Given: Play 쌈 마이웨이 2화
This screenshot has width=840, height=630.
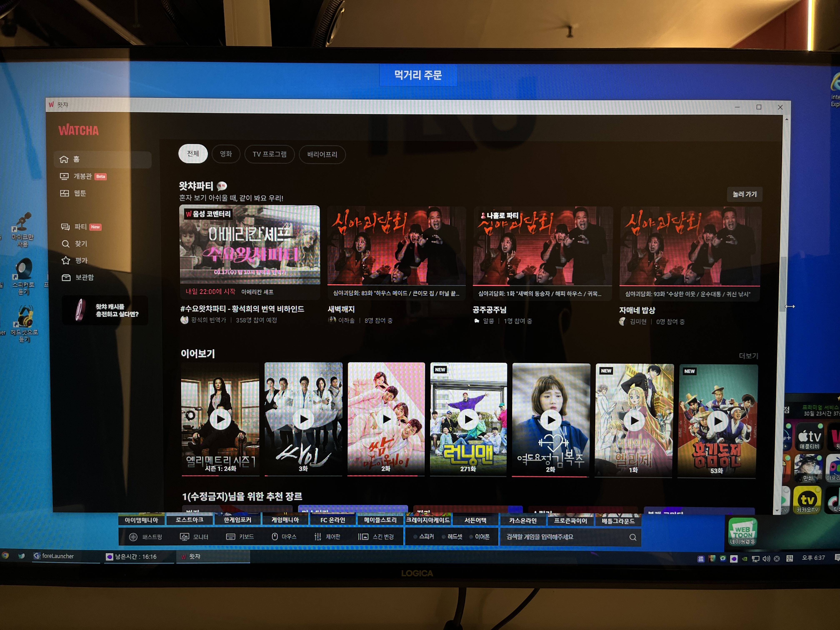Looking at the screenshot, I should [386, 419].
